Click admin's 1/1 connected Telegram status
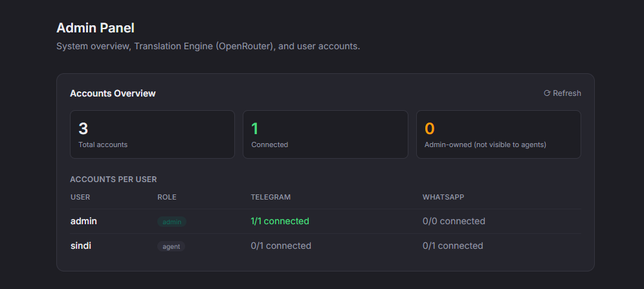Screen dimensions: 644x289 [x=280, y=221]
